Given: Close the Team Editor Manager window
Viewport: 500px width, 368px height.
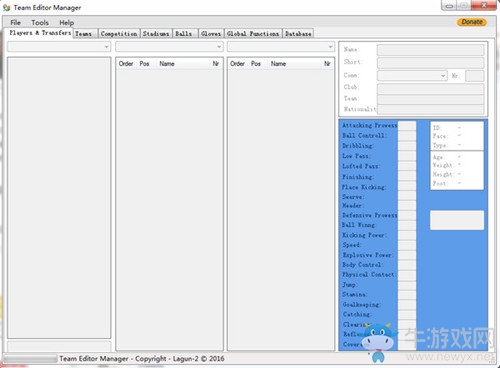Looking at the screenshot, I should point(484,6).
